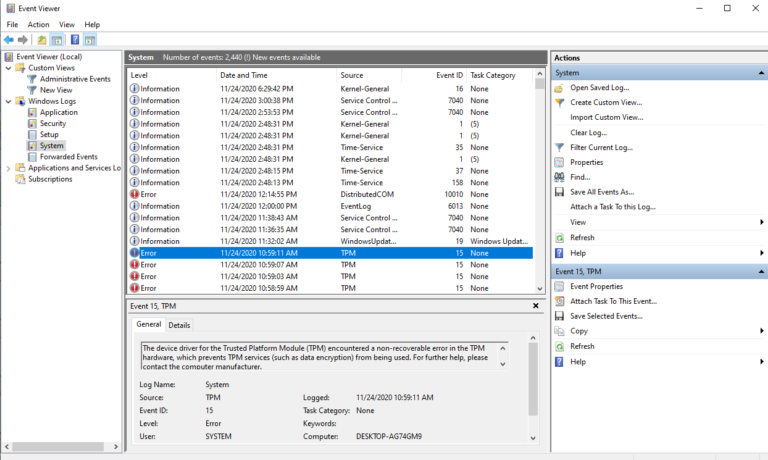This screenshot has height=460, width=768.
Task: Click Clear Log action
Action: point(588,133)
